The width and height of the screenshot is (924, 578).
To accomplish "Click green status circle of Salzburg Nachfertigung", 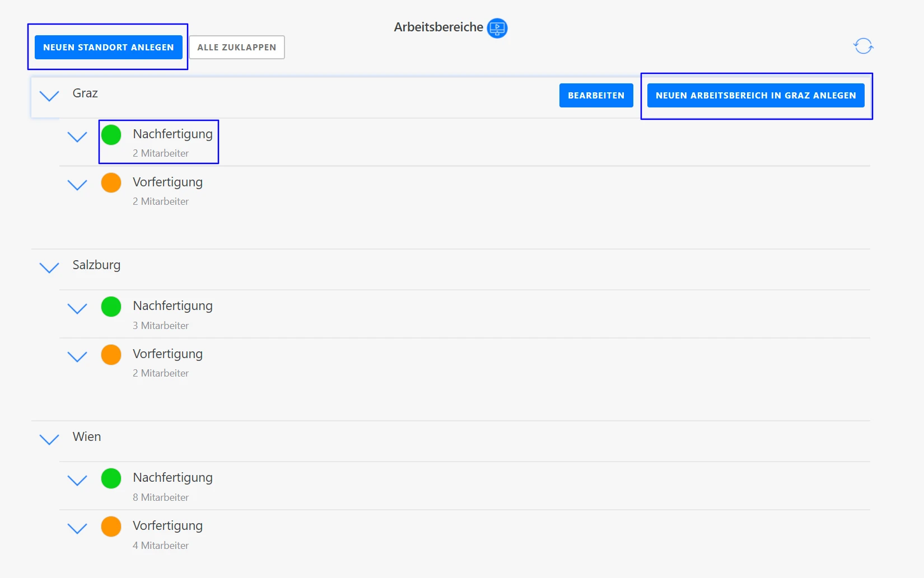I will pyautogui.click(x=111, y=307).
